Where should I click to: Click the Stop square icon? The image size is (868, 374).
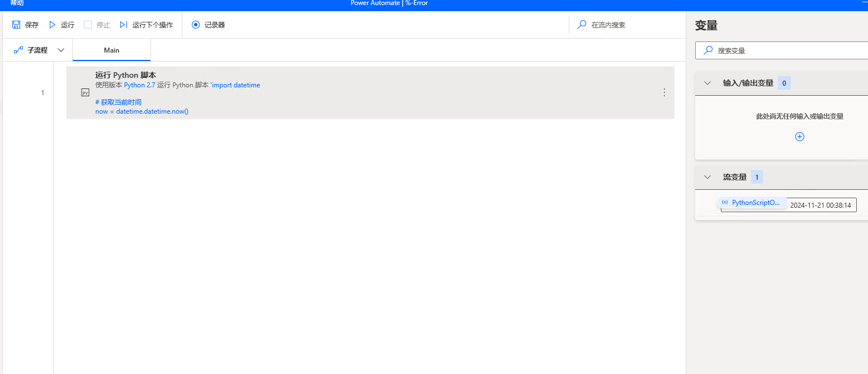88,25
